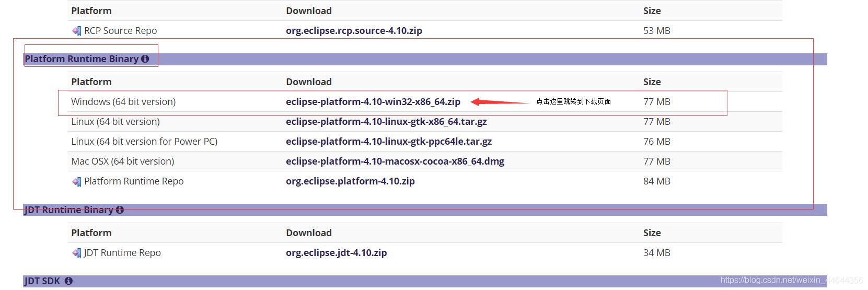Click the 76 MB size value
The image size is (868, 290).
657,142
